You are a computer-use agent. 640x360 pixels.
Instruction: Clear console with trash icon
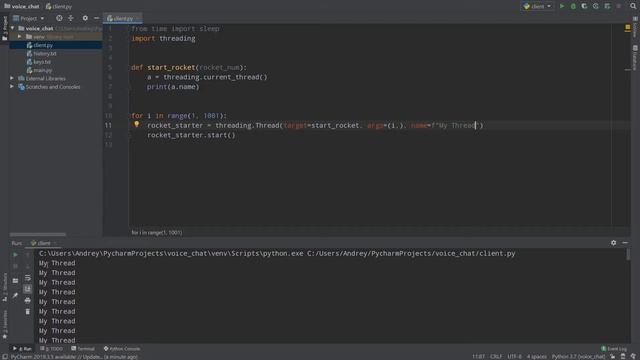(27, 312)
